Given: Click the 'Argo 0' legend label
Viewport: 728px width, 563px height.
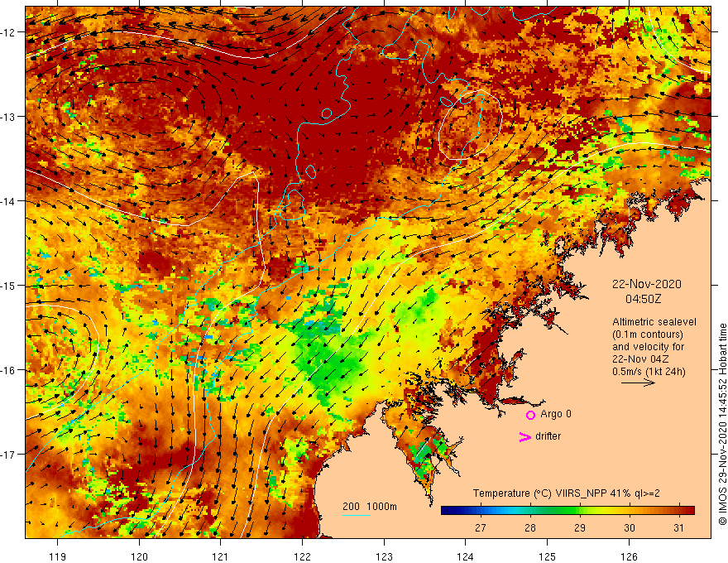Looking at the screenshot, I should pos(556,414).
